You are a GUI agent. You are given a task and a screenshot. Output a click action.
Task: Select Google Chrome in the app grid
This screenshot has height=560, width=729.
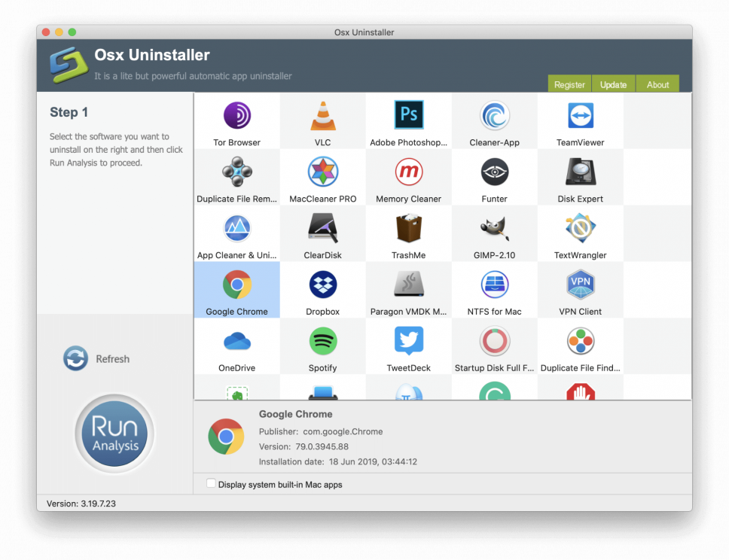coord(237,290)
